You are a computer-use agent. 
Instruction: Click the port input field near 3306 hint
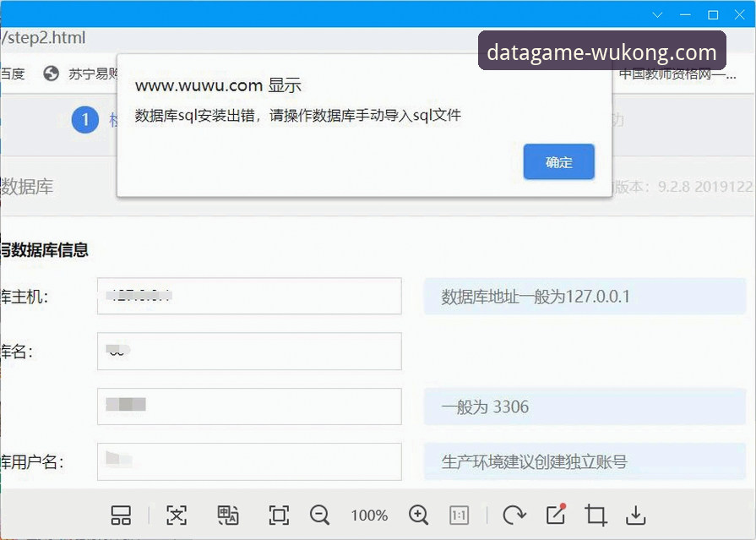(x=249, y=406)
